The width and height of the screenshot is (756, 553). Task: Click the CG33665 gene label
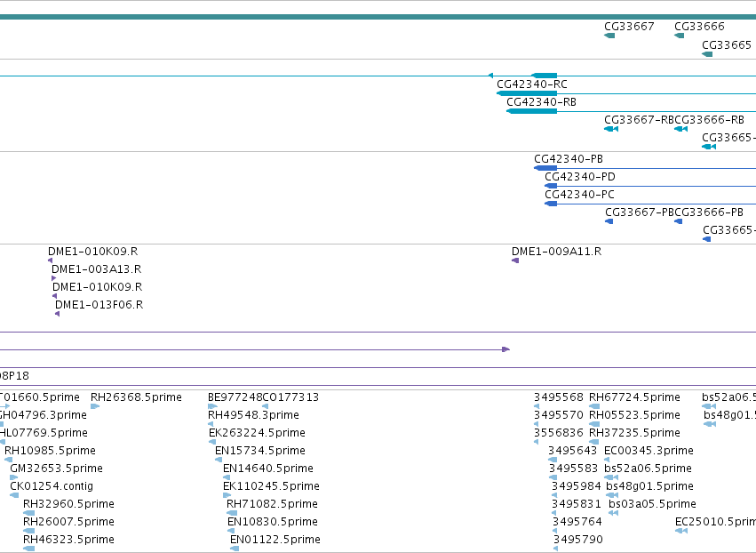point(727,44)
